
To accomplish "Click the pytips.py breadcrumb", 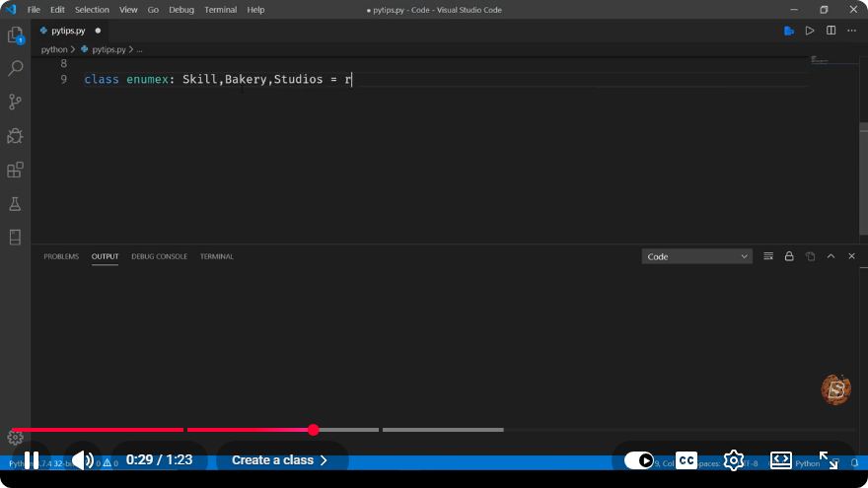I will (x=108, y=49).
